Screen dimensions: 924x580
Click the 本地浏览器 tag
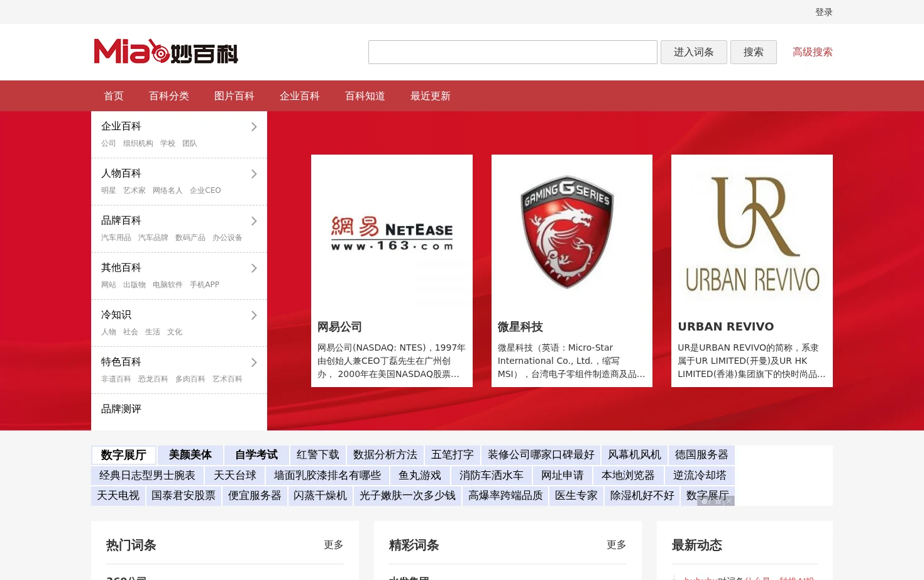(x=629, y=476)
